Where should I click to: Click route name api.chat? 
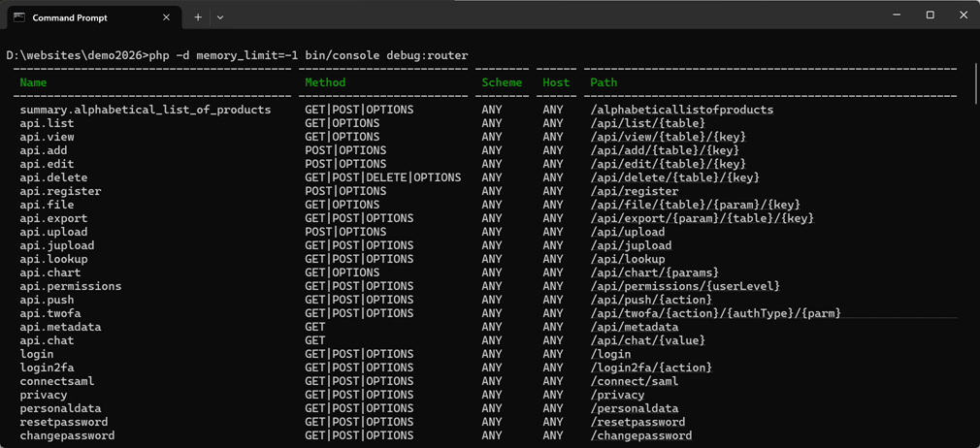(x=47, y=340)
